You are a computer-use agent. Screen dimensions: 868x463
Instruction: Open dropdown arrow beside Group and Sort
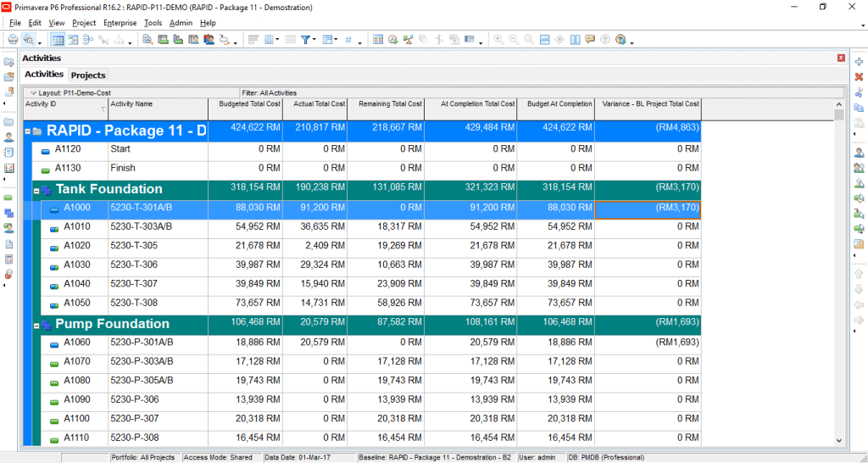click(x=336, y=39)
